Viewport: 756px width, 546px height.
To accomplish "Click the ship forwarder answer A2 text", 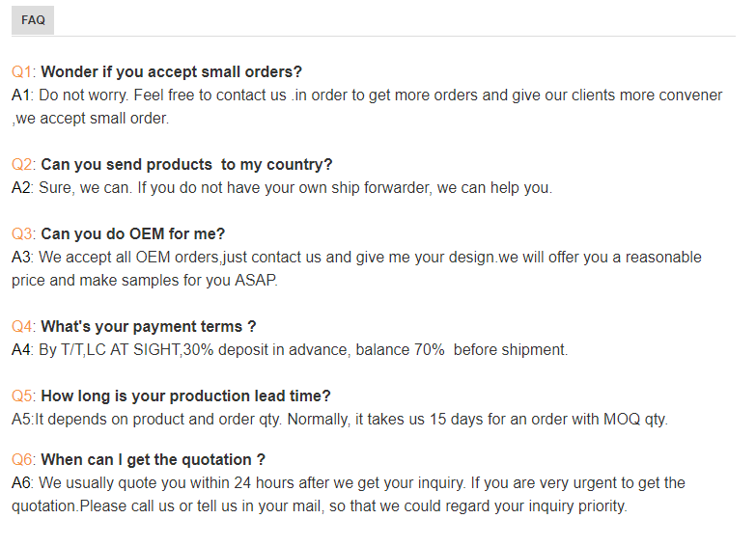I will [x=294, y=188].
